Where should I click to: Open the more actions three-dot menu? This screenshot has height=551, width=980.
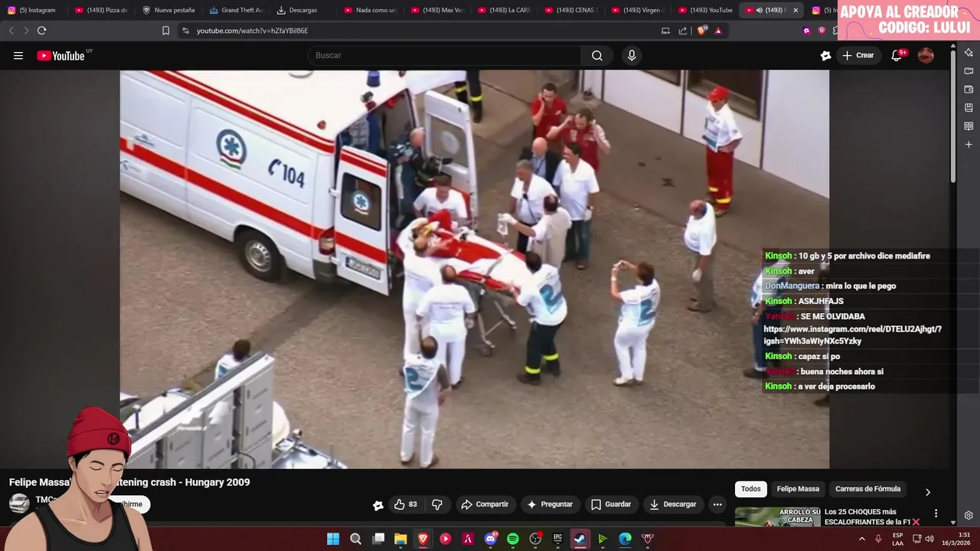[x=717, y=504]
